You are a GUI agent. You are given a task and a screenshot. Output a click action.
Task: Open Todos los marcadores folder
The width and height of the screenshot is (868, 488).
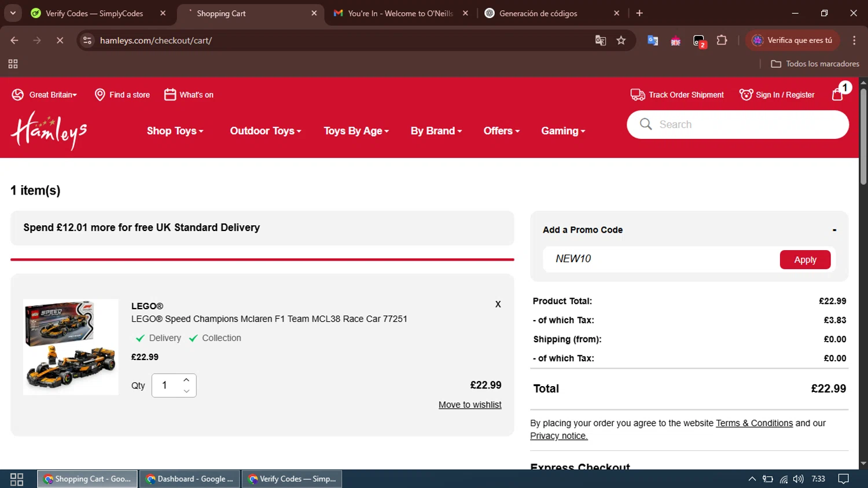click(x=815, y=64)
